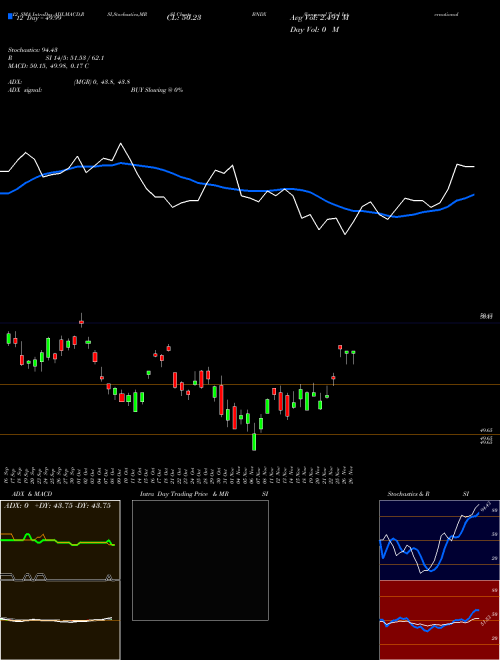
Task: Click the 'Stochastics & R SI' panel title
Action: [x=428, y=494]
